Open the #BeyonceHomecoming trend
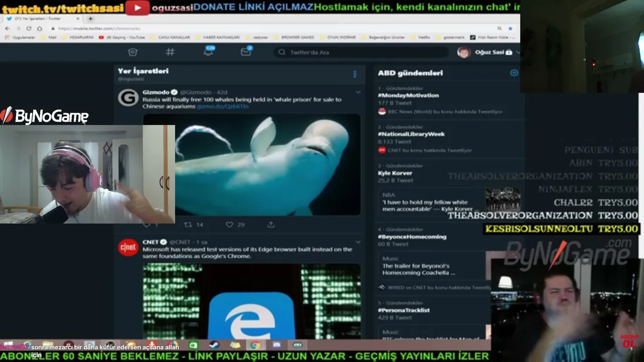This screenshot has height=362, width=644. (412, 237)
